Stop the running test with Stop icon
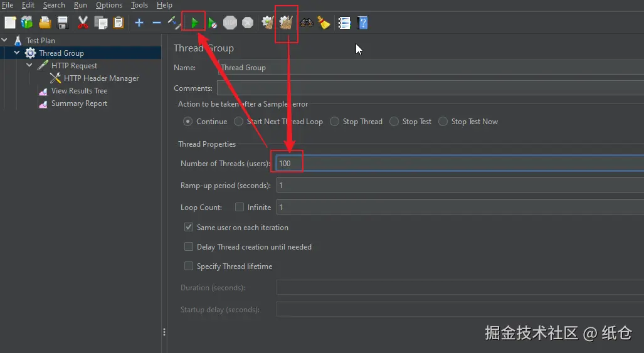This screenshot has width=644, height=353. (x=230, y=23)
